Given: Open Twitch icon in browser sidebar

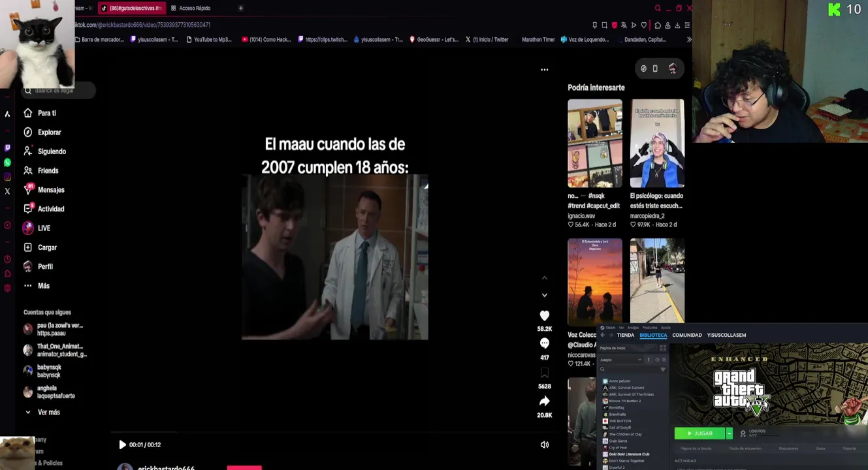Looking at the screenshot, I should click(x=7, y=148).
